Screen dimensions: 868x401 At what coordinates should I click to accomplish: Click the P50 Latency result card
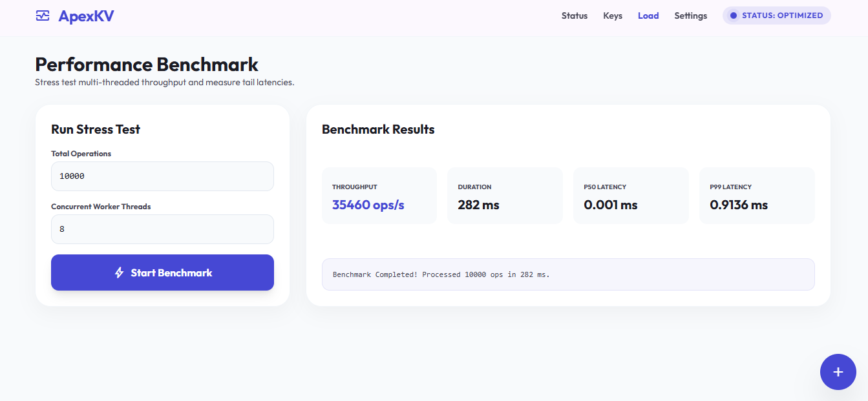coord(631,196)
